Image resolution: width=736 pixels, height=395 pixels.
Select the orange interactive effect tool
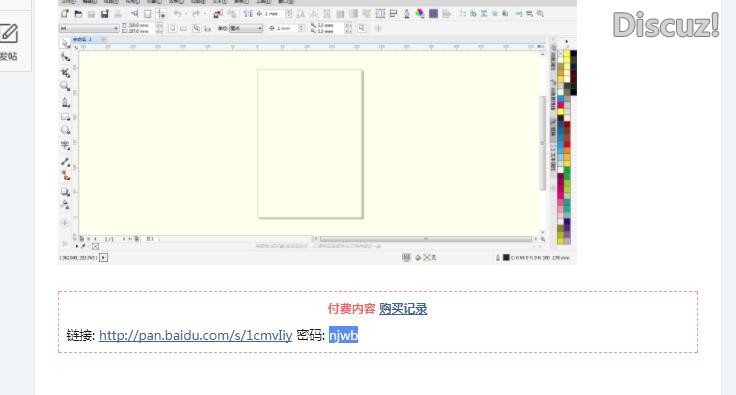pos(65,175)
